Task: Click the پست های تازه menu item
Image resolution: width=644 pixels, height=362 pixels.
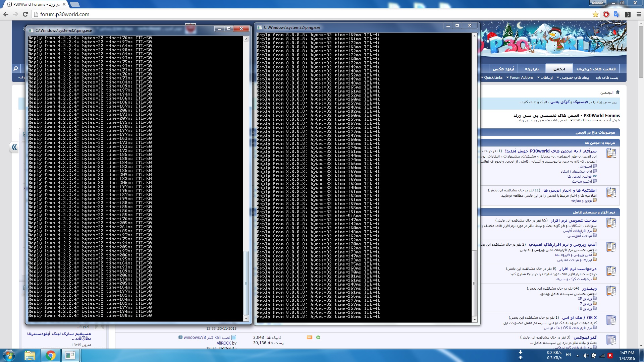Action: 607,77
